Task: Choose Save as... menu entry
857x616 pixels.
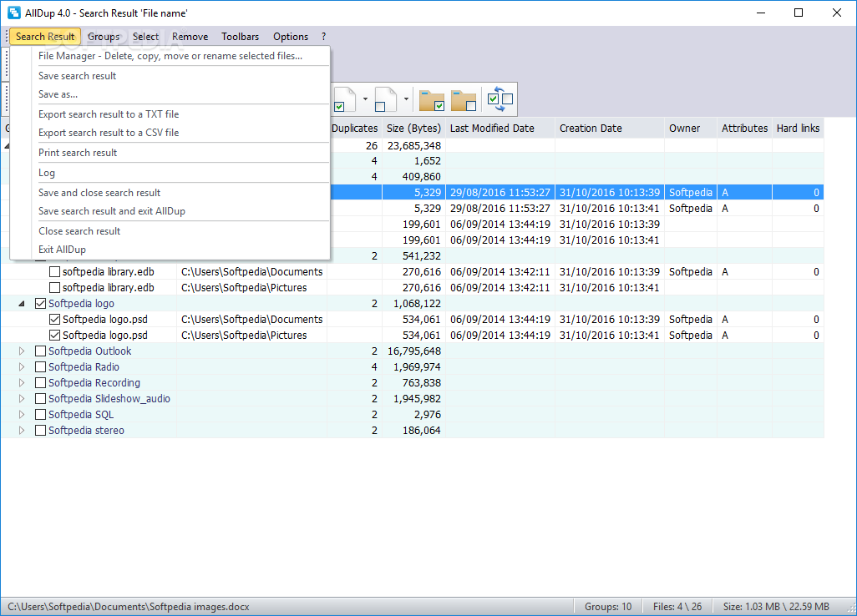Action: pyautogui.click(x=170, y=94)
